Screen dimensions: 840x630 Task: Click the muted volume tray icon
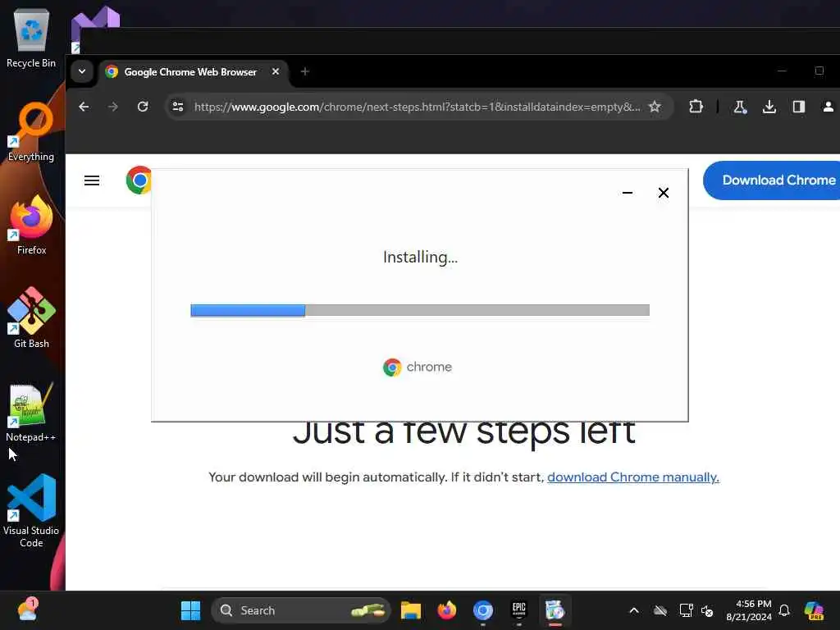pyautogui.click(x=707, y=610)
